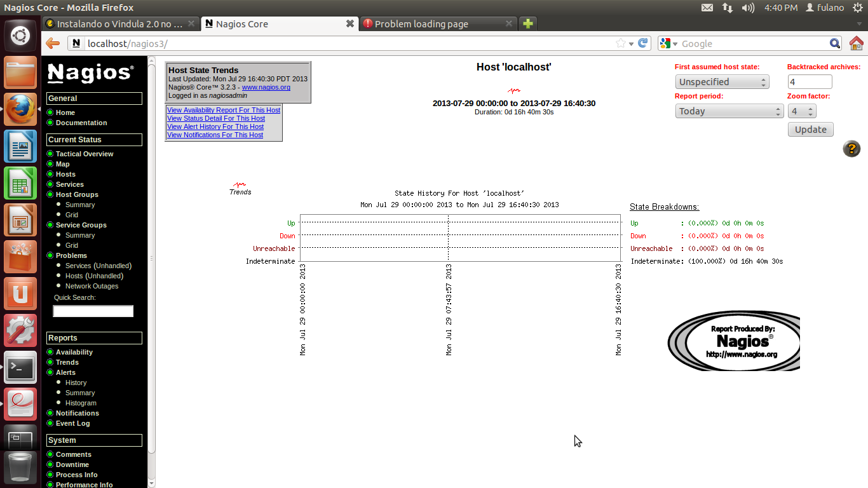Click search magnifier in Google box
868x488 pixels.
click(836, 43)
